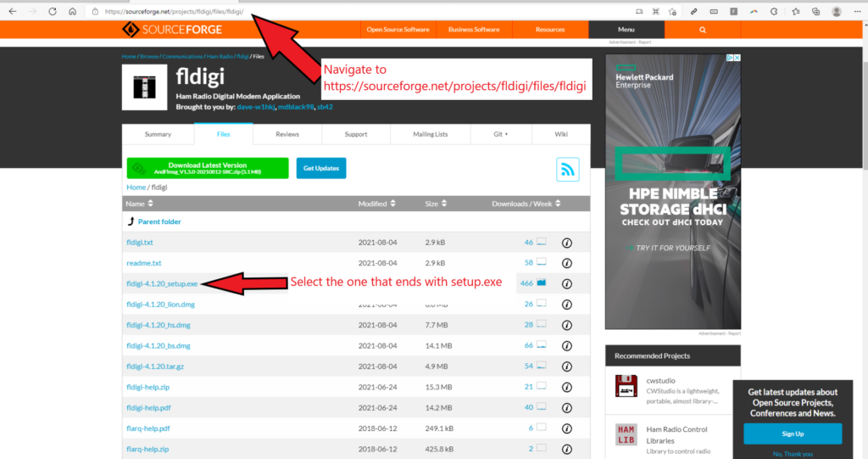Open the site search magnifier icon
868x459 pixels.
703,30
